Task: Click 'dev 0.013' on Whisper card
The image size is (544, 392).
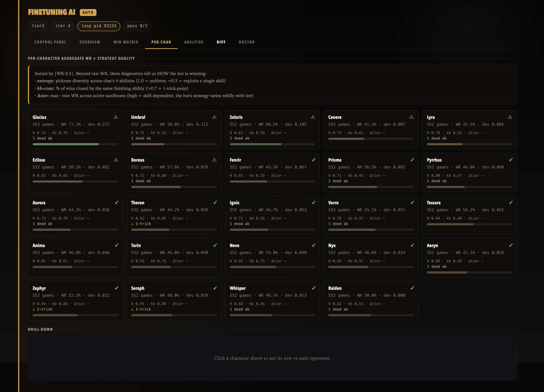Action: coord(296,295)
